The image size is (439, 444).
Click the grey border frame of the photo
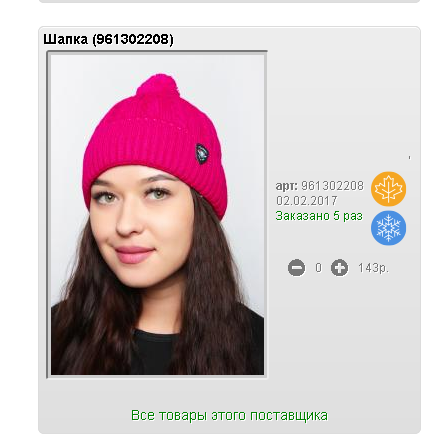click(49, 215)
